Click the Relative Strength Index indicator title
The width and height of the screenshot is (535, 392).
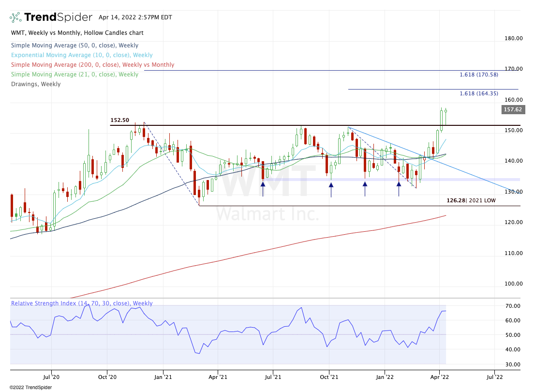(x=82, y=303)
